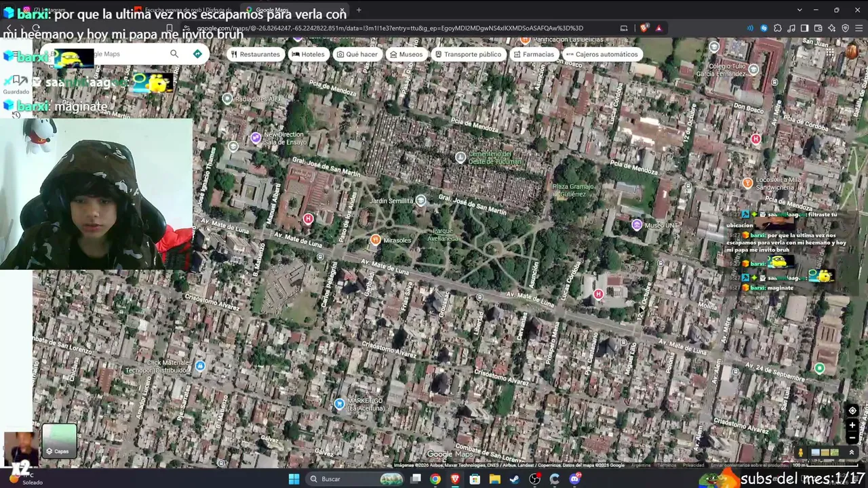
Task: Click the Plaza Gramajo Gutiérrez label
Action: (x=573, y=190)
